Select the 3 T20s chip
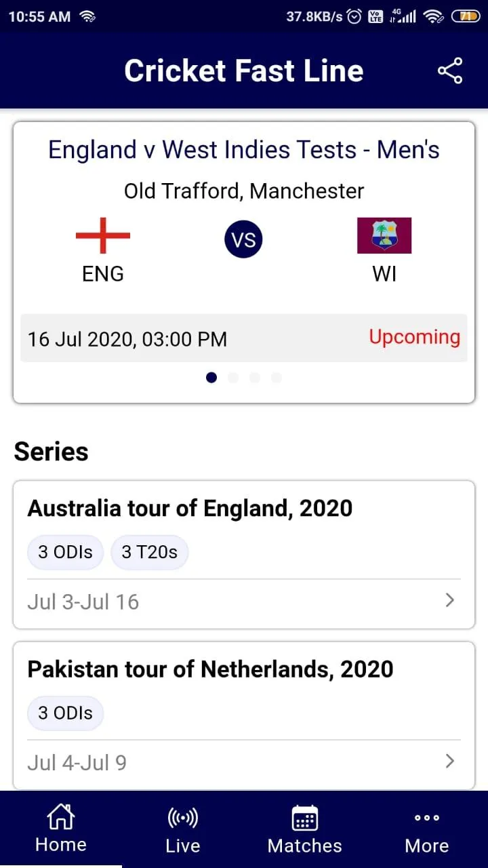Screen dimensions: 488x868 pos(149,552)
